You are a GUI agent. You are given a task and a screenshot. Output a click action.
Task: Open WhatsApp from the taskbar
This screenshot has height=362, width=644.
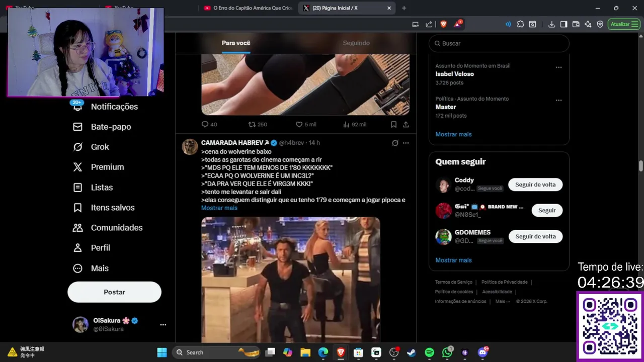coord(447,352)
